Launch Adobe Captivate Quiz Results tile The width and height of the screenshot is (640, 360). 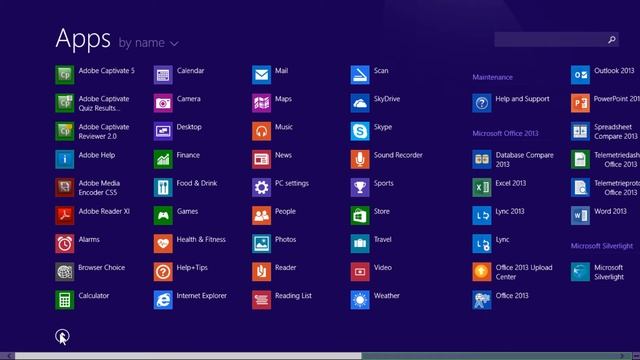(x=93, y=103)
